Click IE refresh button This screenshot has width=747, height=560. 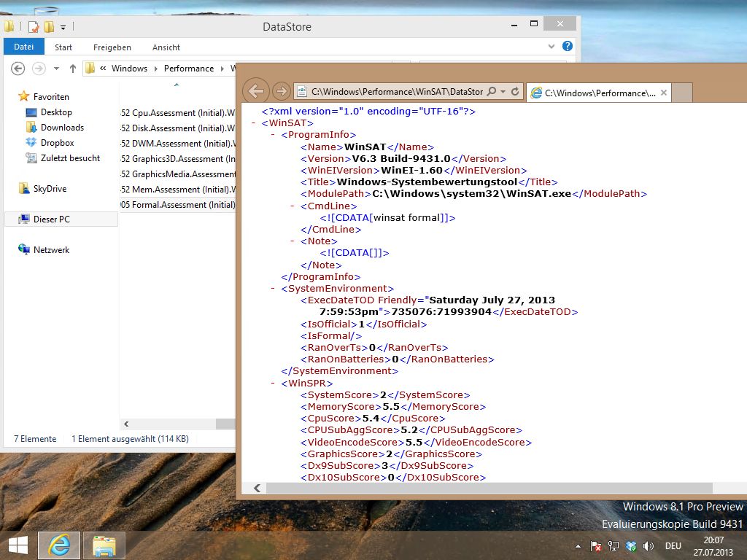[515, 91]
